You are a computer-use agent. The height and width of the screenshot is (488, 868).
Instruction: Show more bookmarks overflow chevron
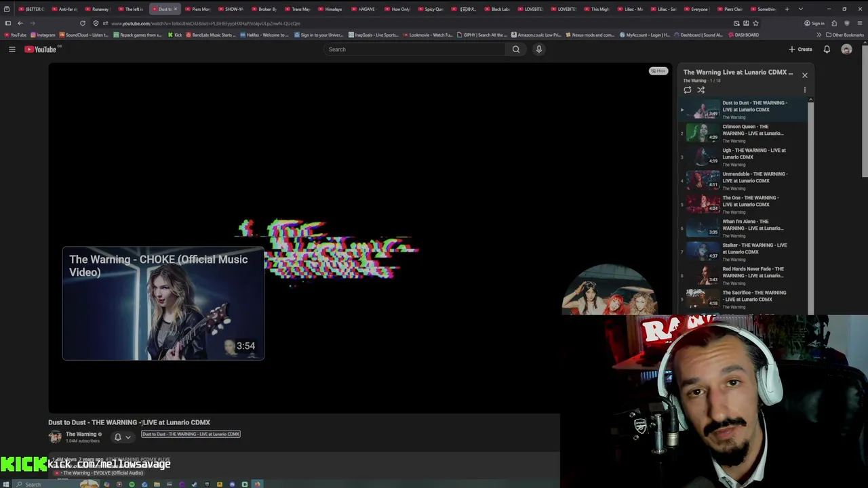click(x=818, y=35)
